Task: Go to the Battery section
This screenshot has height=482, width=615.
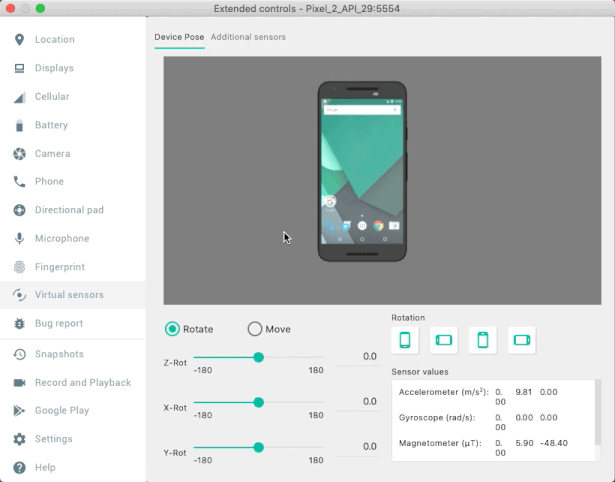Action: tap(73, 126)
